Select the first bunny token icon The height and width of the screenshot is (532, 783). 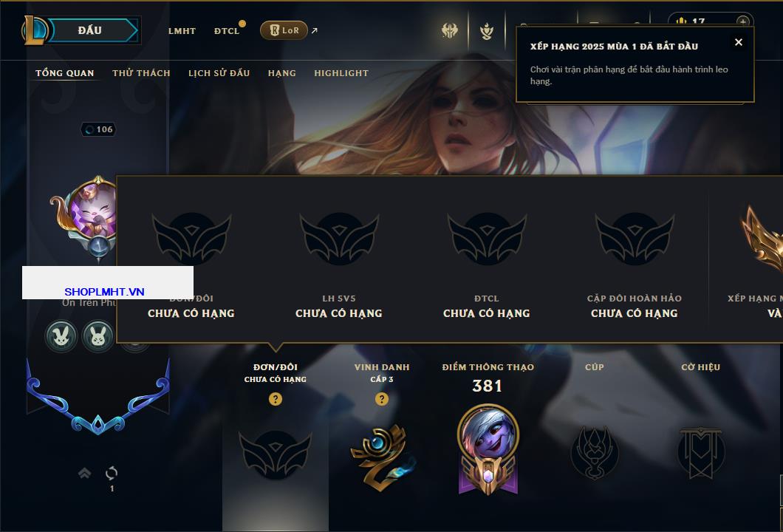pyautogui.click(x=61, y=335)
